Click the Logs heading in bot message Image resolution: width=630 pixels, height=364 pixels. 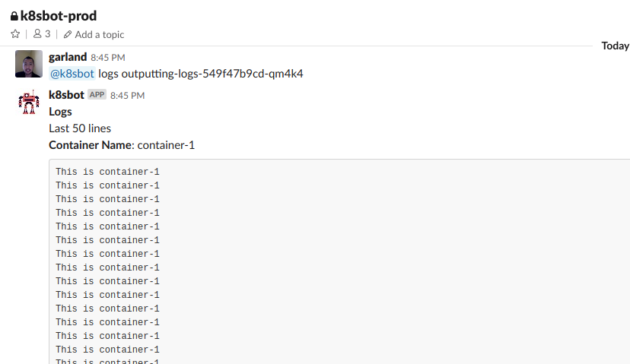point(60,112)
